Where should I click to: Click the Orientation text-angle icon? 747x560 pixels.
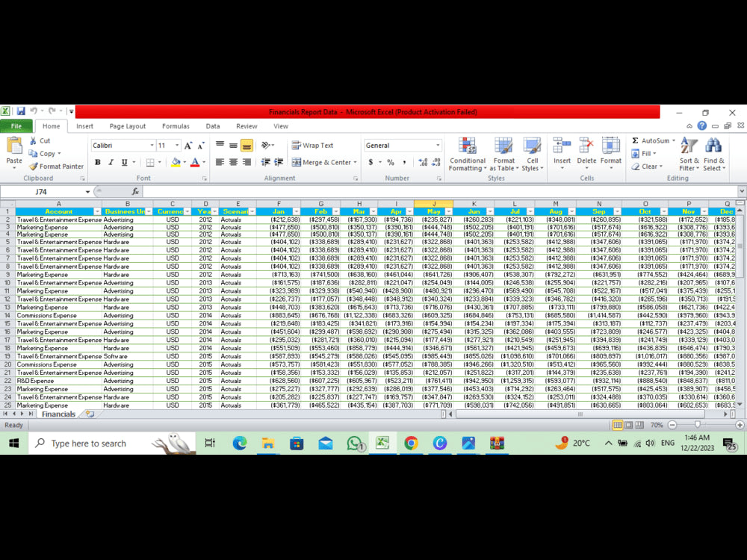pyautogui.click(x=266, y=146)
